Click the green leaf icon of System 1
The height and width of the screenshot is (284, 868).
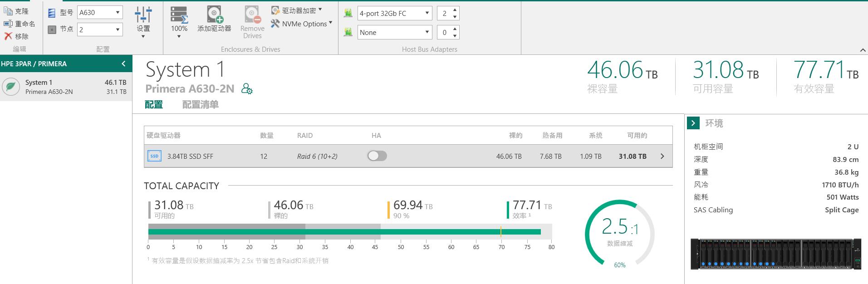point(11,87)
